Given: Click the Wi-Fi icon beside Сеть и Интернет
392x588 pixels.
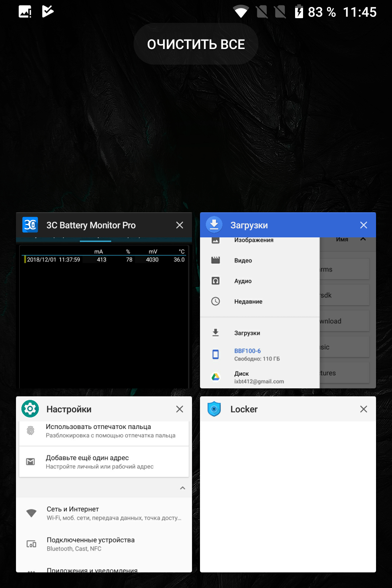Looking at the screenshot, I should [x=32, y=513].
